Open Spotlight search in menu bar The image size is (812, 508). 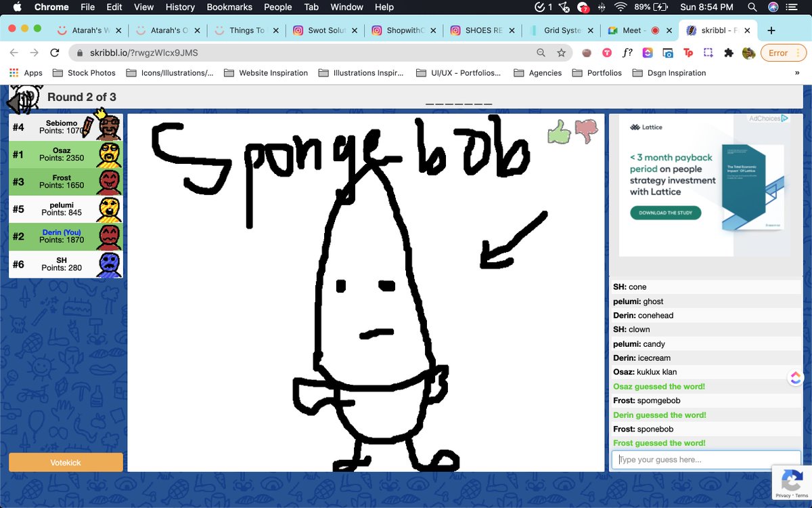pyautogui.click(x=752, y=7)
